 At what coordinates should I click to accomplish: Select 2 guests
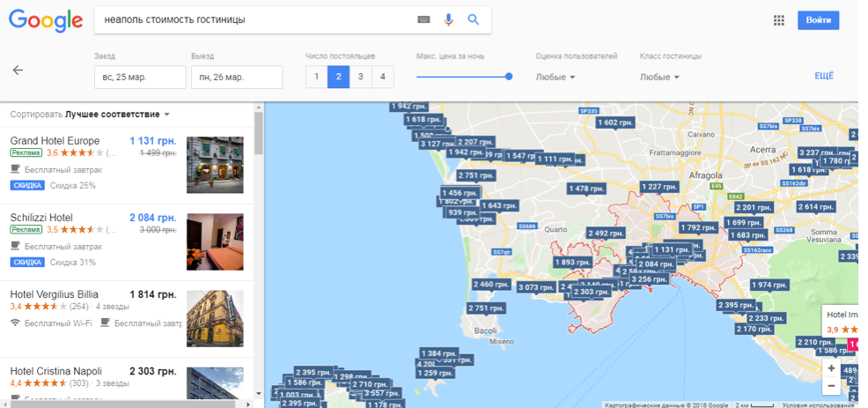pos(338,77)
